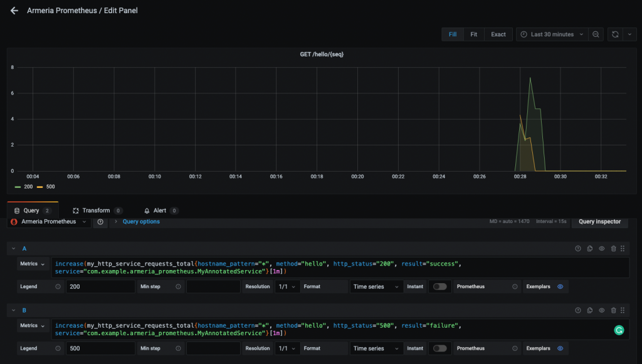Image resolution: width=642 pixels, height=364 pixels.
Task: Click the Min step input field in query A
Action: [213, 286]
